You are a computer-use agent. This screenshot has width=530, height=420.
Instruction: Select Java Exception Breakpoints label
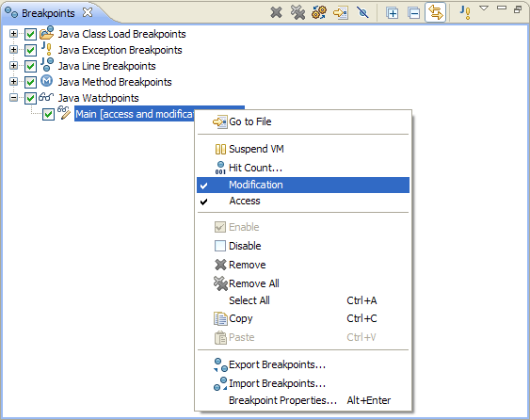click(x=120, y=50)
